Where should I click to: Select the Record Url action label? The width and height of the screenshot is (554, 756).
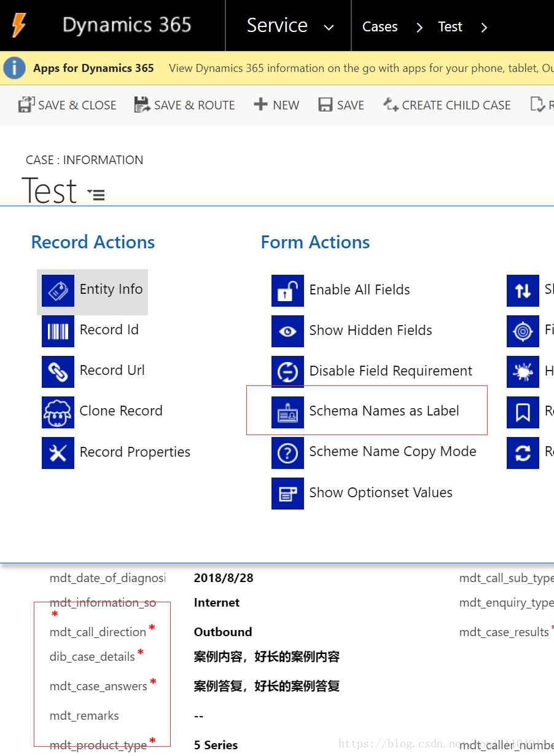pyautogui.click(x=112, y=370)
